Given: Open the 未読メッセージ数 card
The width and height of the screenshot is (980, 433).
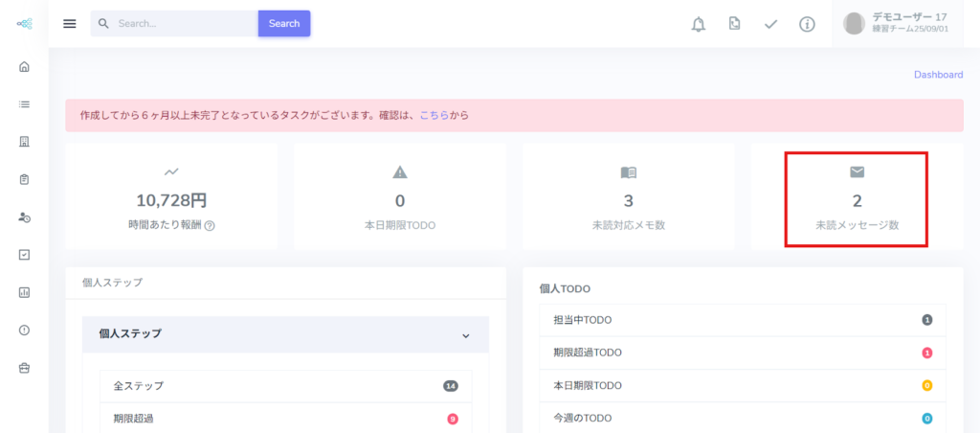Looking at the screenshot, I should (x=857, y=199).
